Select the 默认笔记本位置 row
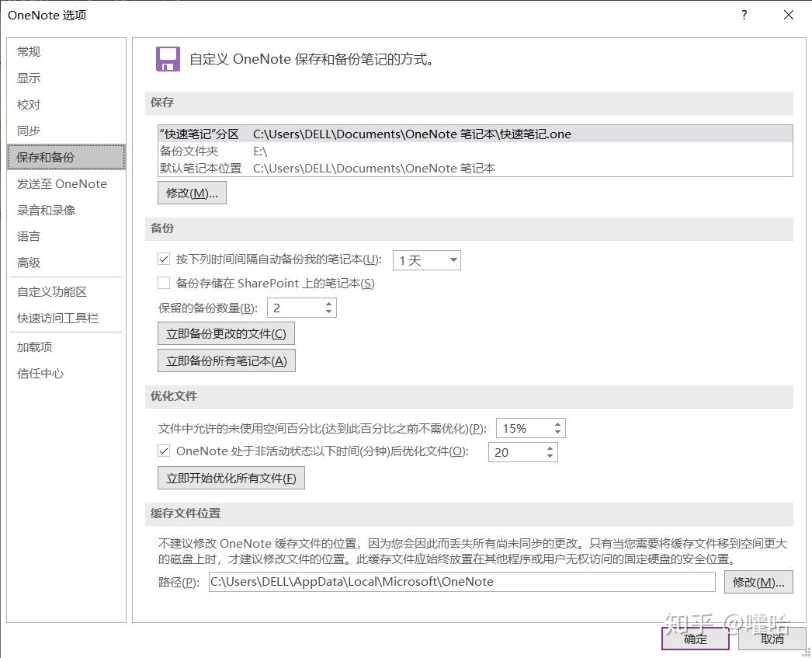Image resolution: width=812 pixels, height=658 pixels. pos(475,169)
